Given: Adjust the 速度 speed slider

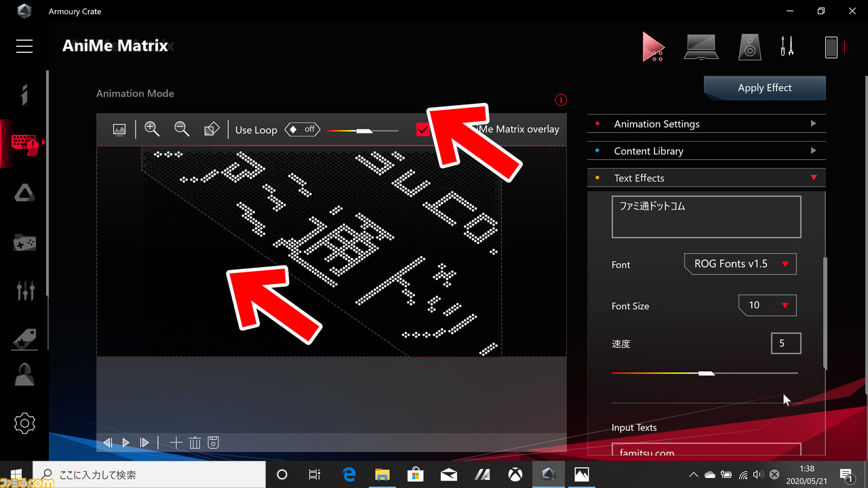Looking at the screenshot, I should 705,373.
